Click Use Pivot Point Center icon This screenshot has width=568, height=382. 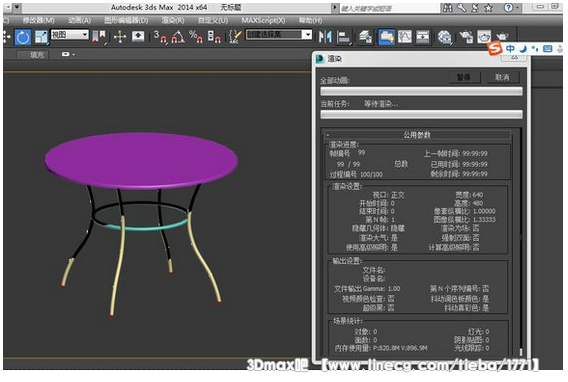pos(99,37)
